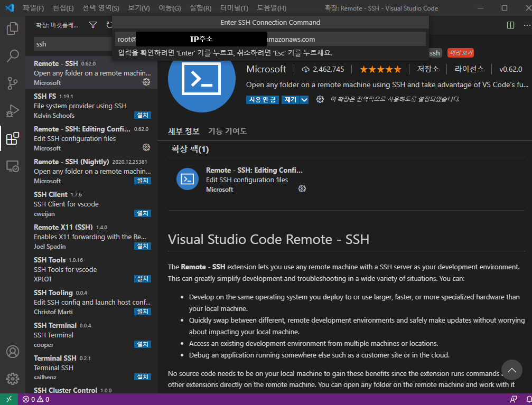Open the editor more actions ellipsis
Viewport: 532px width, 405px height.
pyautogui.click(x=527, y=25)
